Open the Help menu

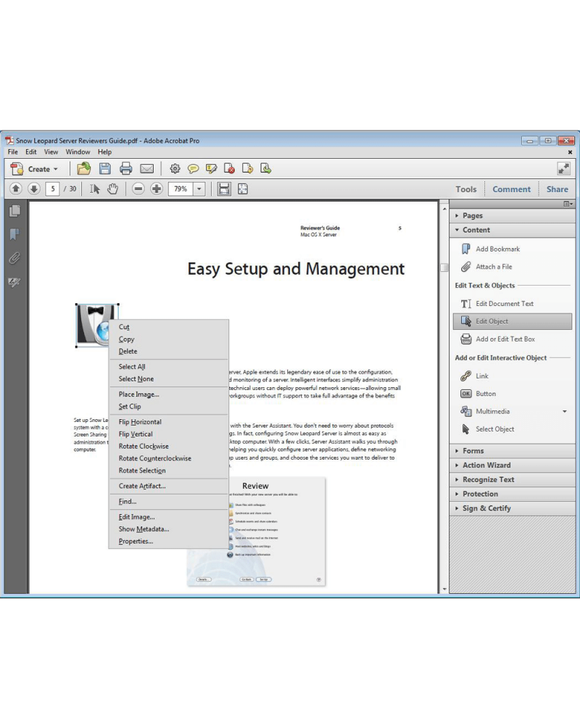pos(104,152)
